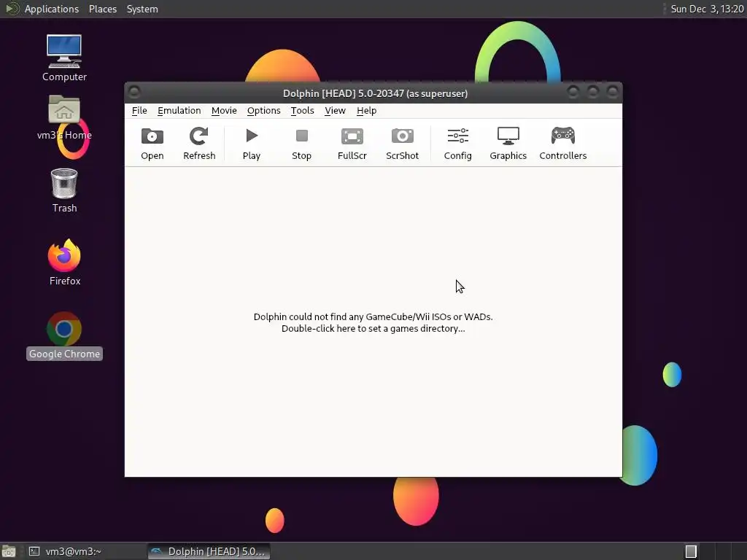Screen dimensions: 747x560
Task: Open the Applications panel menu
Action: pyautogui.click(x=52, y=9)
